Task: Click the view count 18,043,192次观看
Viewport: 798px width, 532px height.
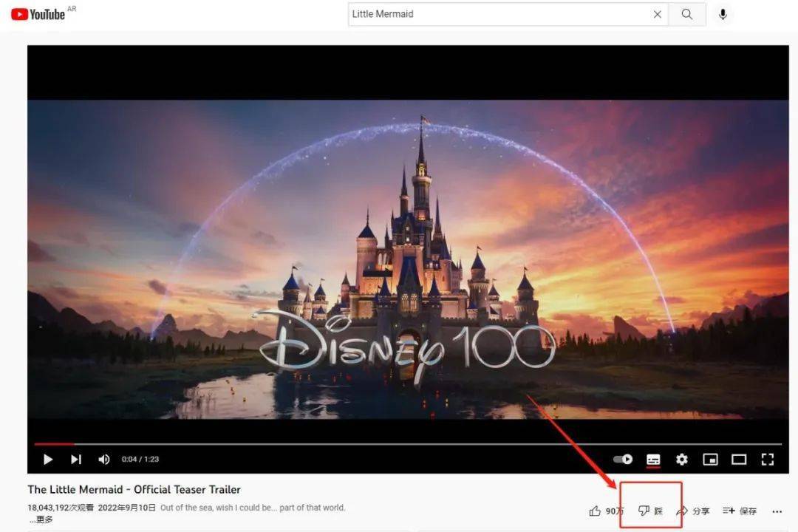Action: coord(61,508)
